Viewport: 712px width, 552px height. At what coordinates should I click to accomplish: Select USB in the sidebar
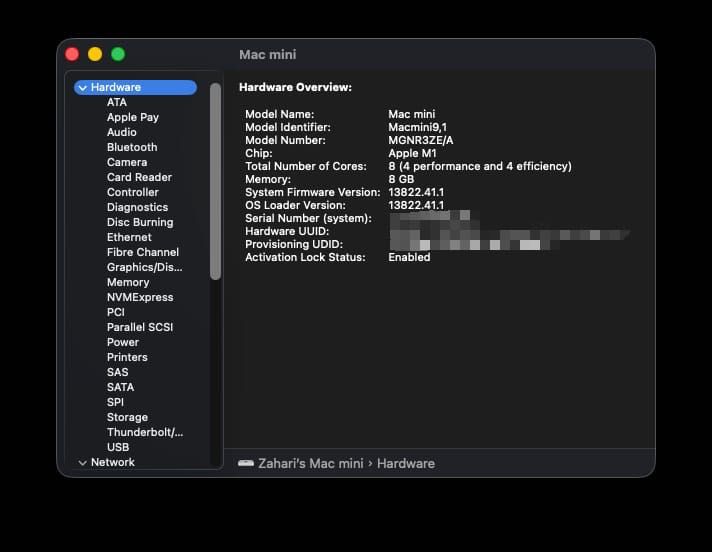(118, 447)
